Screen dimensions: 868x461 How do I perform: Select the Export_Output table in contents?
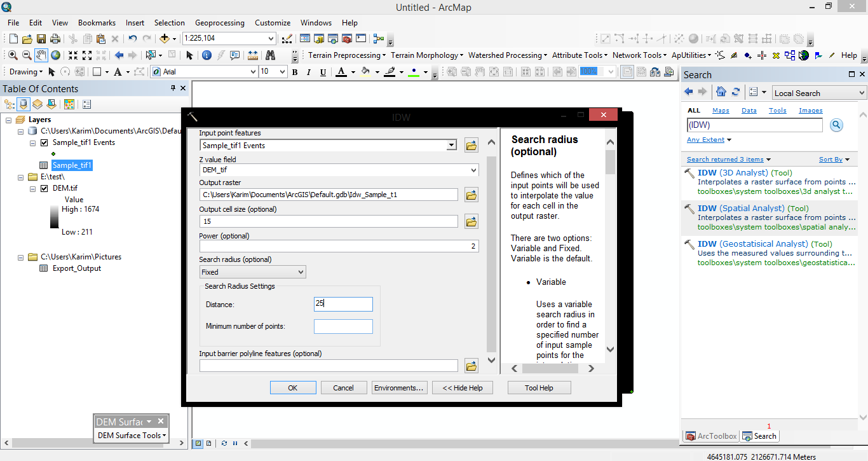(x=76, y=268)
